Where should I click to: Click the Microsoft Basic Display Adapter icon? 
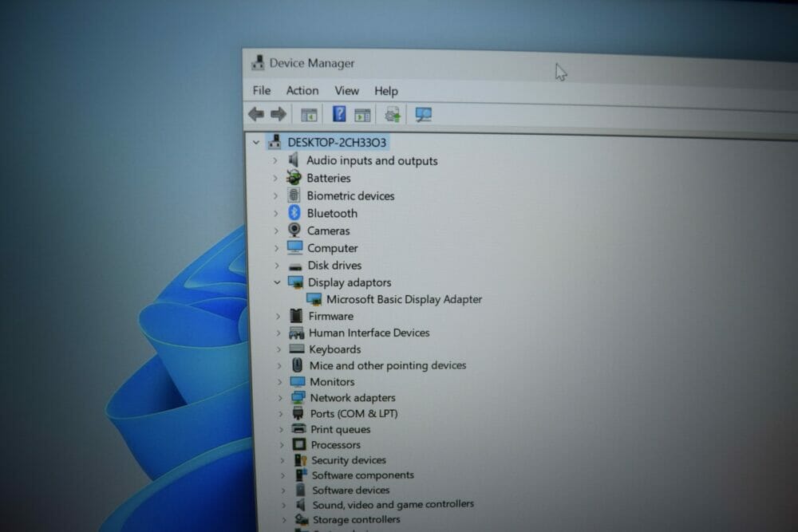314,300
